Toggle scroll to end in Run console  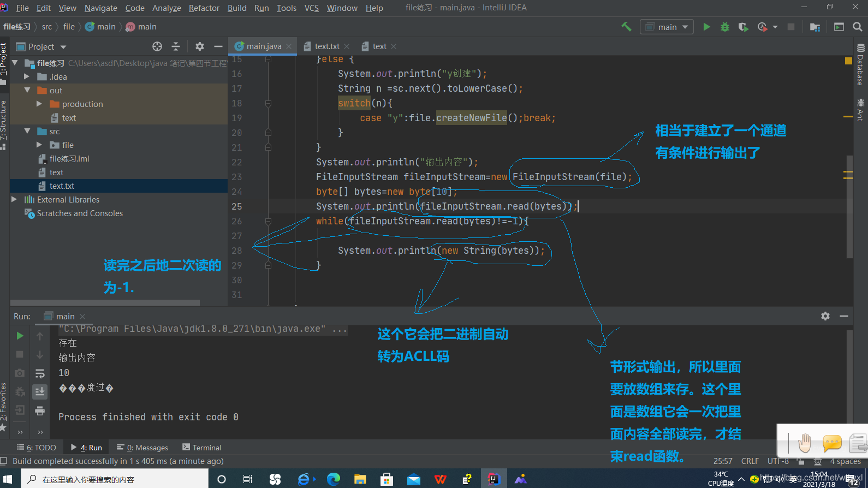click(x=40, y=391)
